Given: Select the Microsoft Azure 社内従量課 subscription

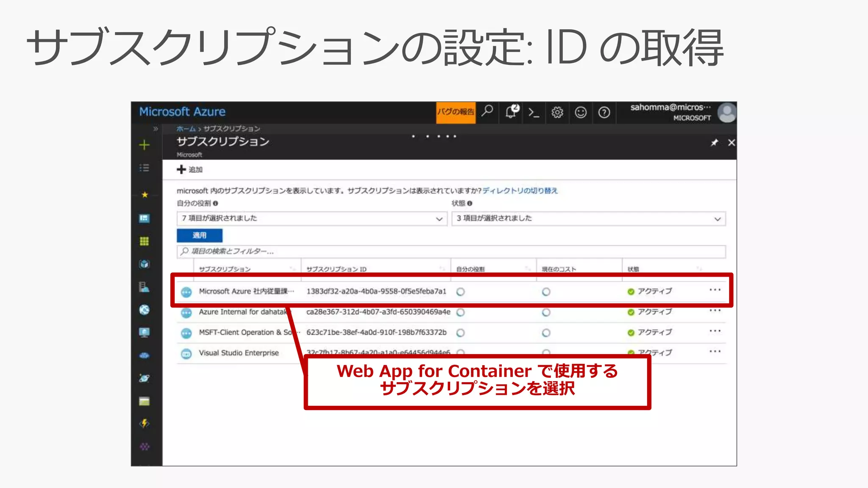Looking at the screenshot, I should click(x=246, y=291).
